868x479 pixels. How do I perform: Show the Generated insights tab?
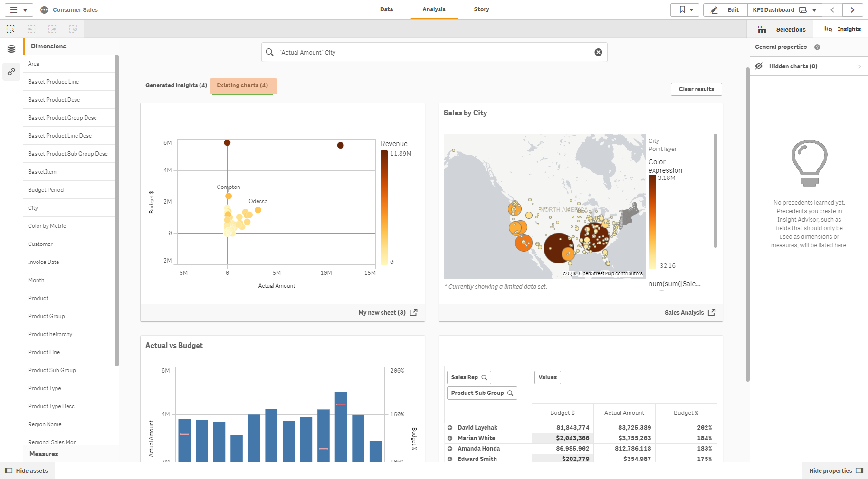click(x=176, y=85)
